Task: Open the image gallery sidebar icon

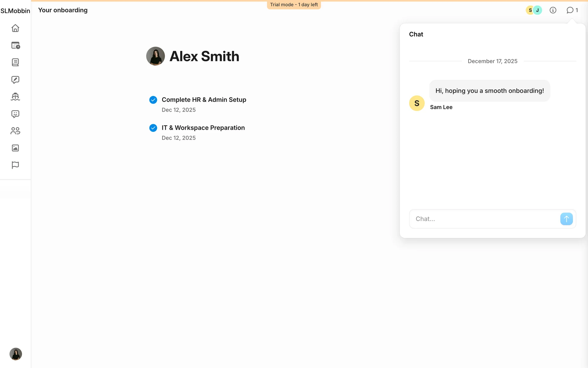Action: pos(15,148)
